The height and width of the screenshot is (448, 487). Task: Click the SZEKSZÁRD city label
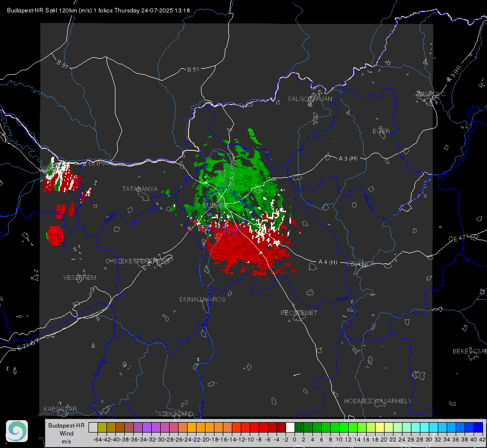coord(176,414)
